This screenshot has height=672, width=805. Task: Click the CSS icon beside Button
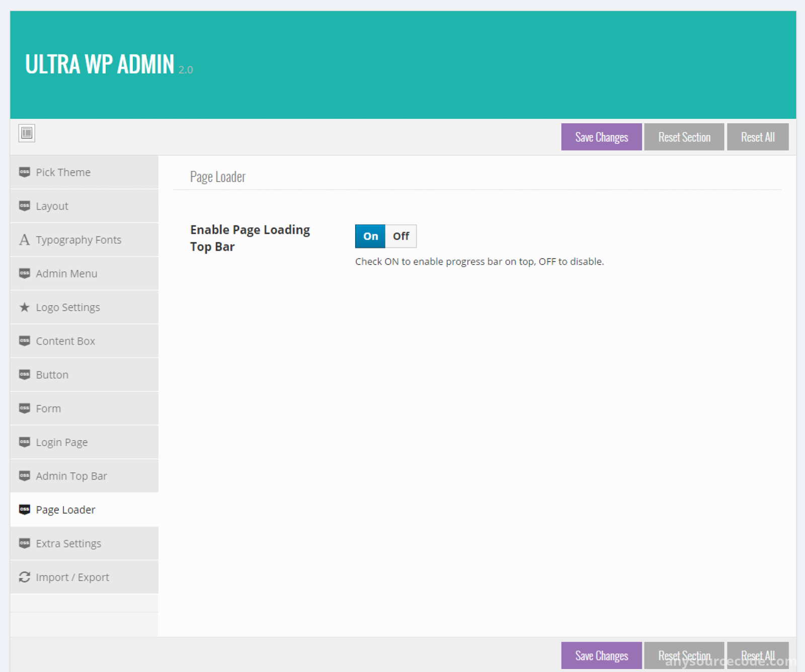tap(25, 374)
